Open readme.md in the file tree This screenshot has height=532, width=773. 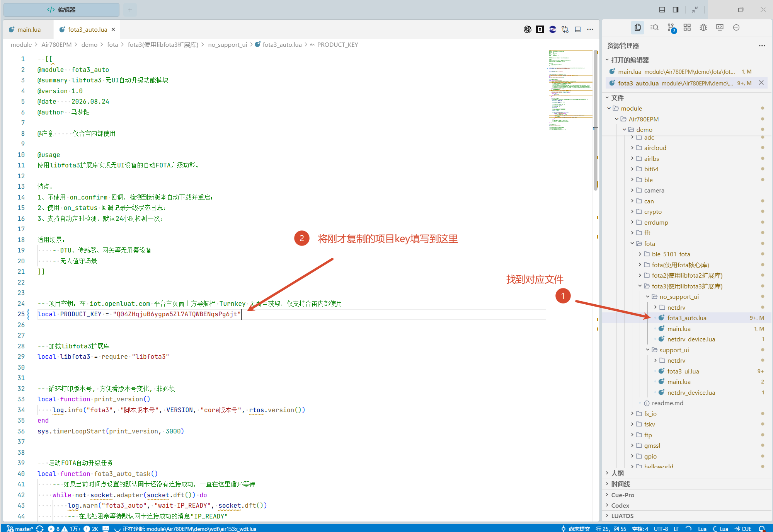click(667, 403)
